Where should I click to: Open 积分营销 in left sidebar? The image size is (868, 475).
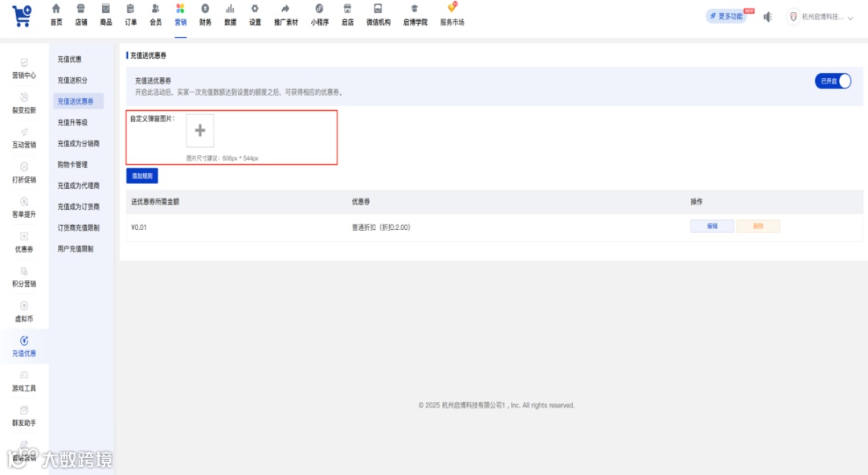[x=24, y=278]
